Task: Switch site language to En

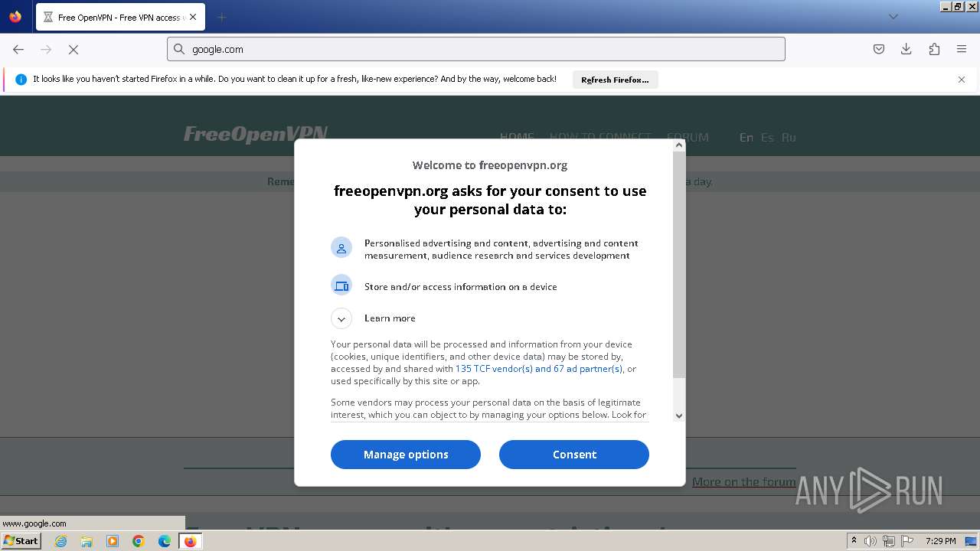Action: click(x=746, y=138)
